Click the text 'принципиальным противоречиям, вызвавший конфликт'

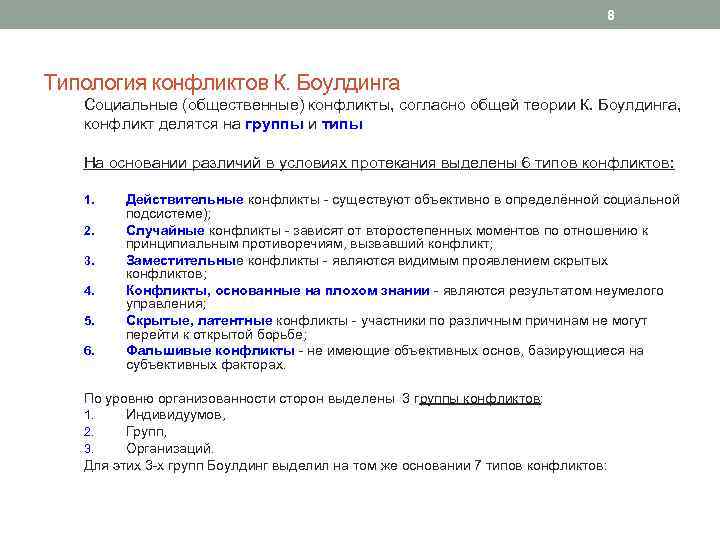click(x=309, y=244)
